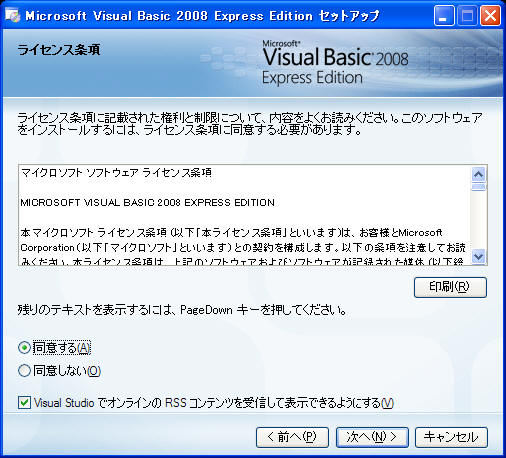Proceed with the 次へ(N) button
This screenshot has width=506, height=458.
pos(372,437)
